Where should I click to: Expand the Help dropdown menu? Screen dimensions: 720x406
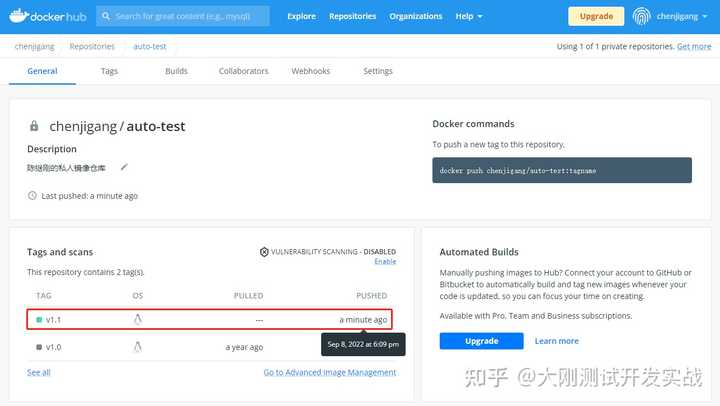pos(469,17)
